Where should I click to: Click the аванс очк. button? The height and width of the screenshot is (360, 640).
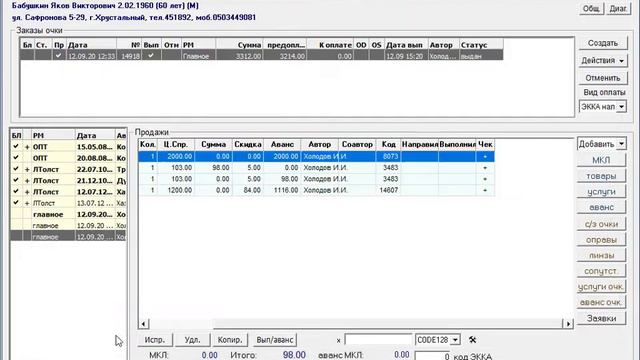tap(602, 302)
